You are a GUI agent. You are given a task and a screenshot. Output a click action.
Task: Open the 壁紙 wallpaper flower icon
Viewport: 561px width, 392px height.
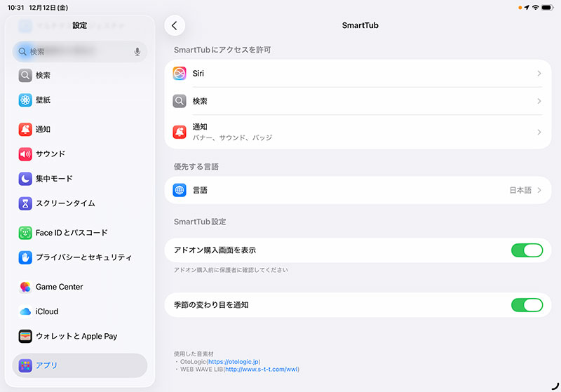point(25,100)
